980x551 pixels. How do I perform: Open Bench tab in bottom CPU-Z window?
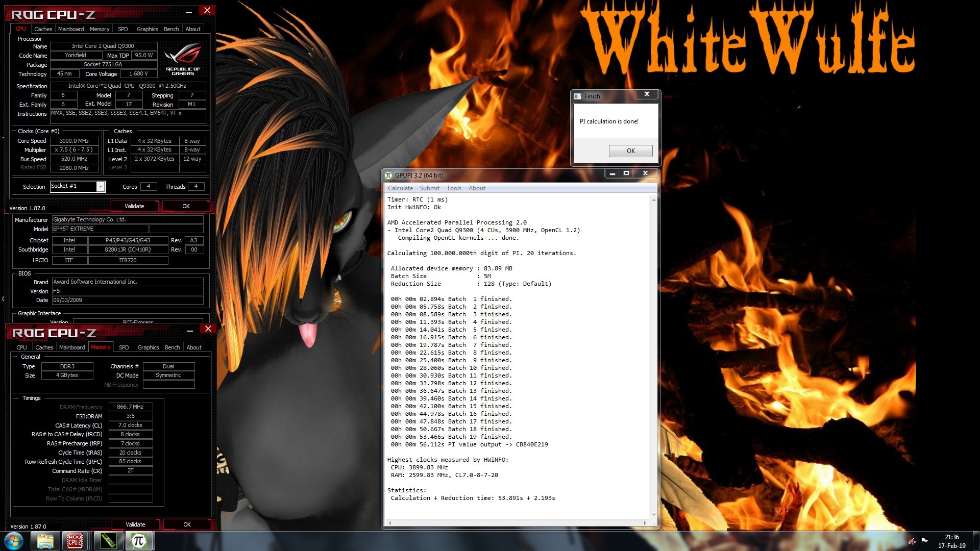(x=172, y=347)
